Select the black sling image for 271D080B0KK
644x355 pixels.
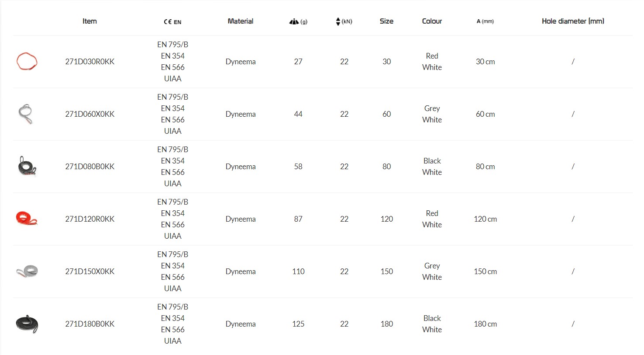coord(27,166)
